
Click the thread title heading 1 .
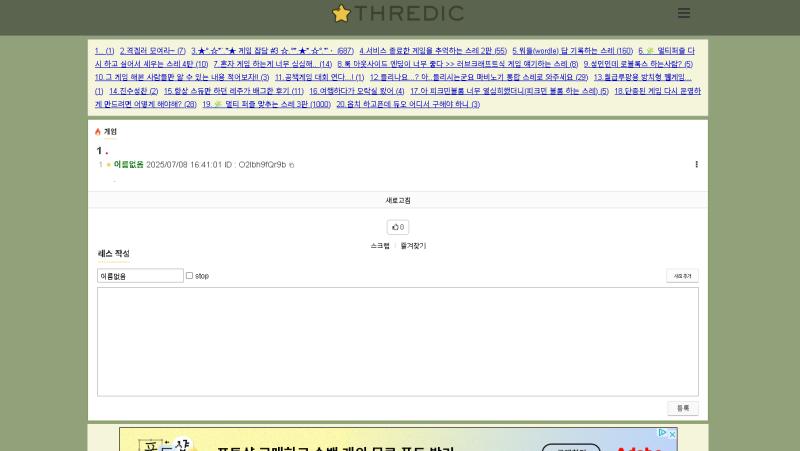click(x=102, y=151)
